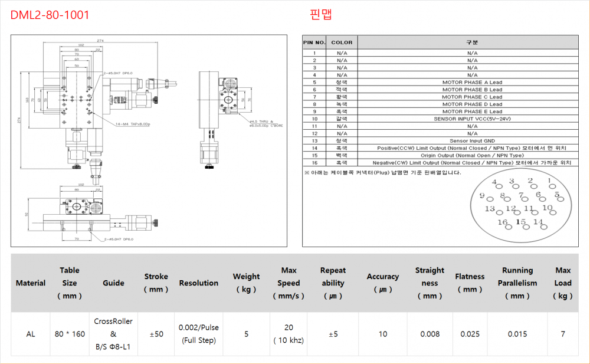Click pin 1 circle in connector diagram
The width and height of the screenshot is (590, 364).
click(553, 187)
